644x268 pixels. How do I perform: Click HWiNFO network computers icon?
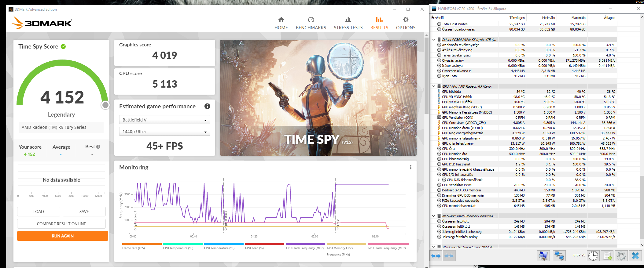(x=559, y=256)
